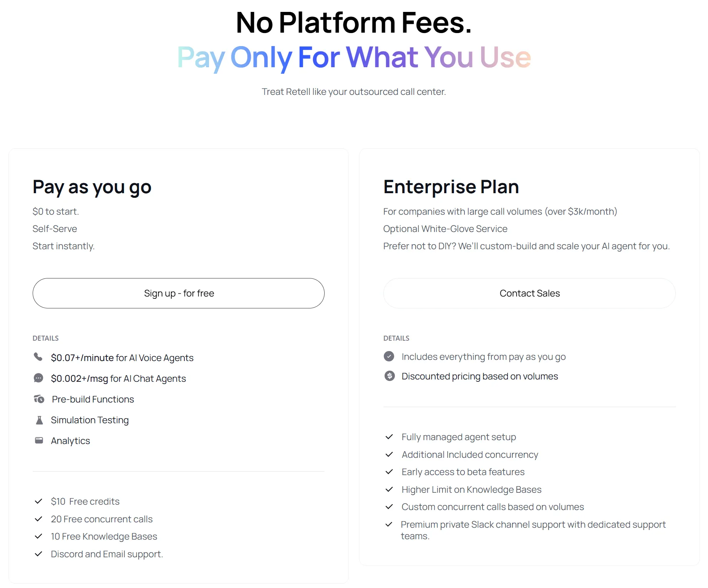Click the checkmark beside 'Custom concurrent calls based on volumes'

pyautogui.click(x=389, y=507)
